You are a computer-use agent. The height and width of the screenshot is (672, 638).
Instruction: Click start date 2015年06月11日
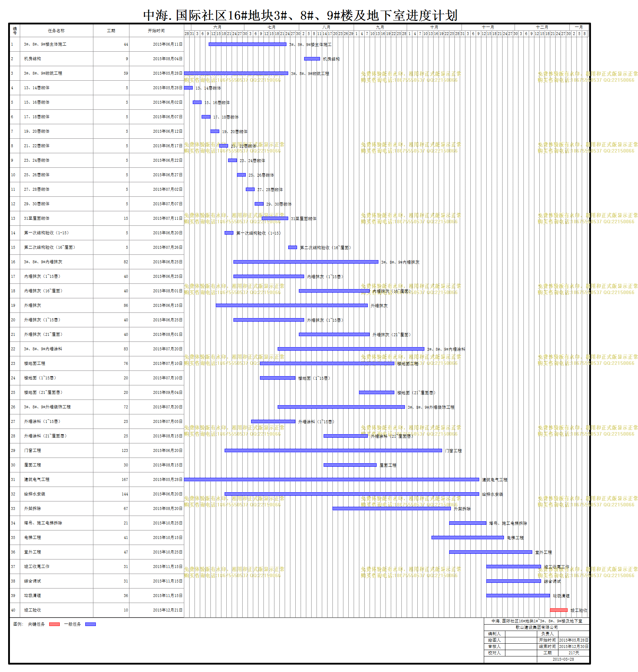168,44
